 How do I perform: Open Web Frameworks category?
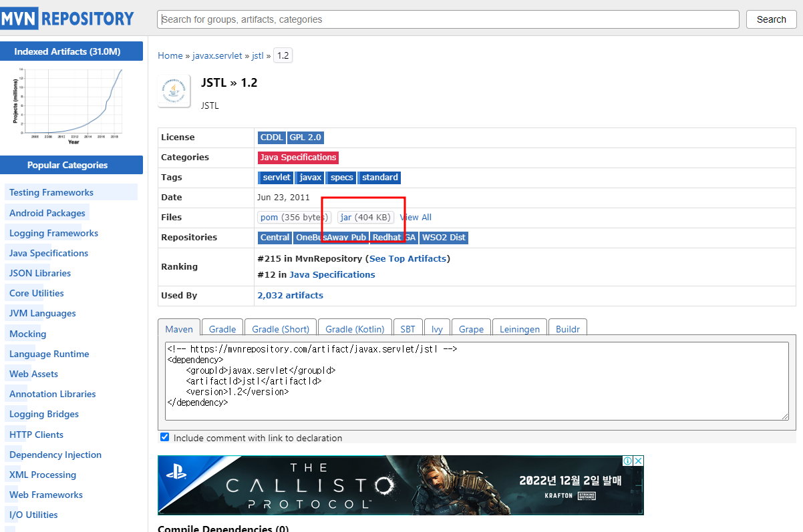(46, 495)
